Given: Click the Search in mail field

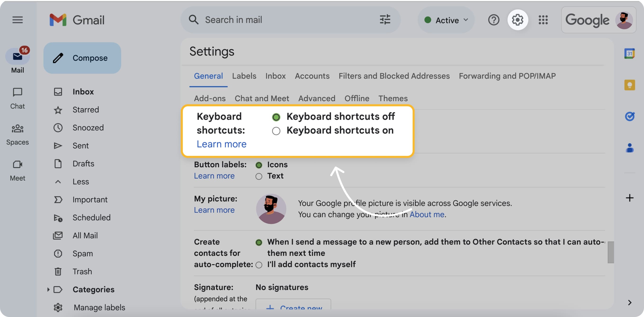Looking at the screenshot, I should click(275, 19).
